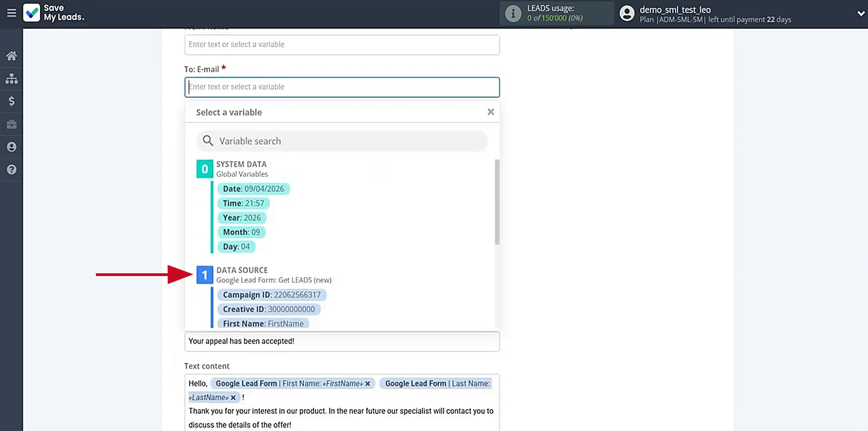Open the hamburger menu
The height and width of the screenshot is (431, 868).
11,13
